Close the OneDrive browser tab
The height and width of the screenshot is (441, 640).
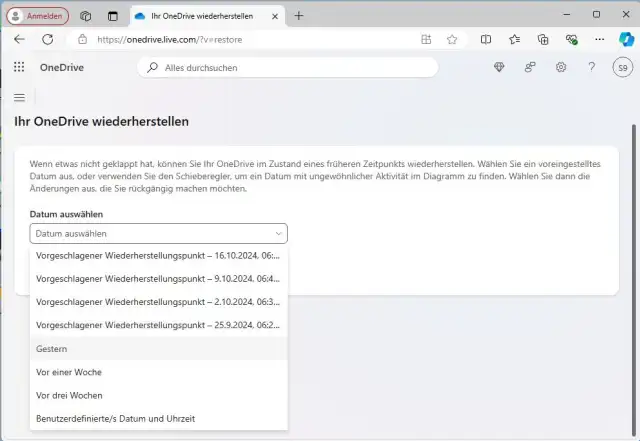tap(275, 16)
